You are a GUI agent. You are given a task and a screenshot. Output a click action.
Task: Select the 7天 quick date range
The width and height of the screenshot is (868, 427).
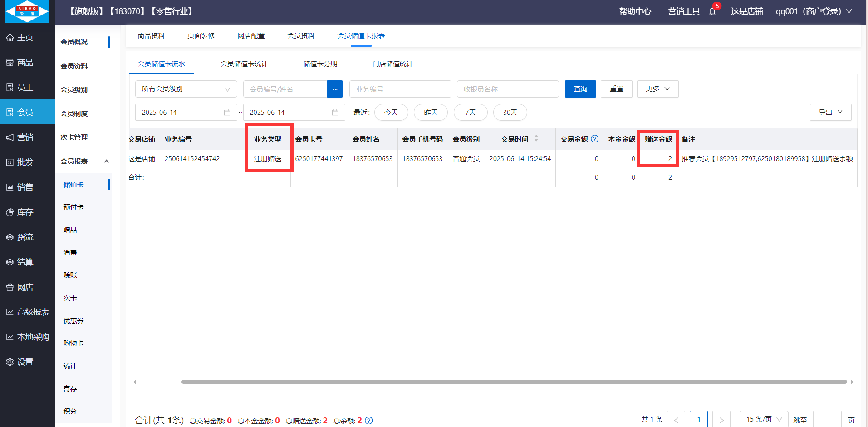470,113
